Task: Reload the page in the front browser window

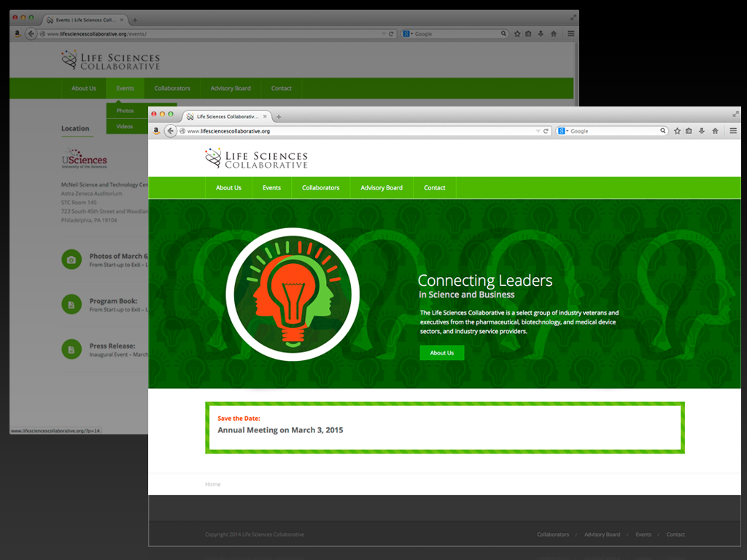Action: point(546,131)
